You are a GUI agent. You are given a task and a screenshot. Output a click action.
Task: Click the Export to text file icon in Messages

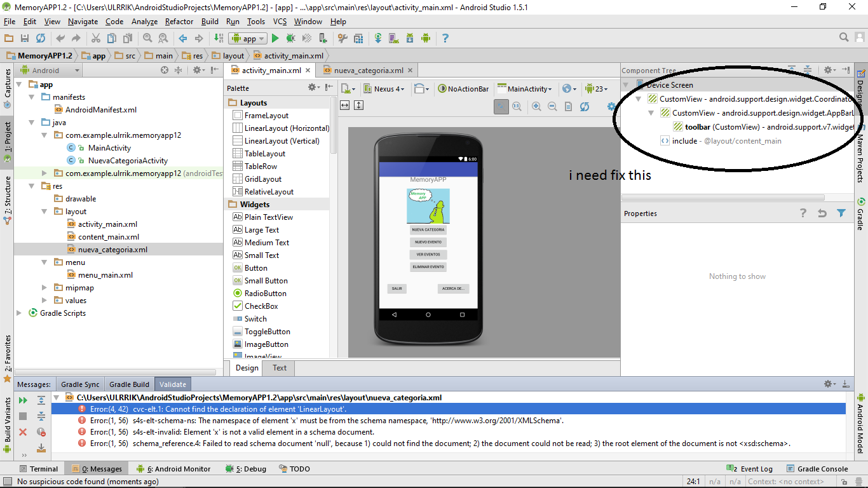(41, 448)
